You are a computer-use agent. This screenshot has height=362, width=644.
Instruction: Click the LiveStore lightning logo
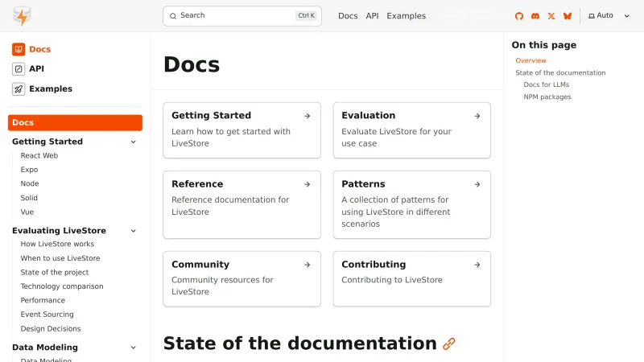22,16
